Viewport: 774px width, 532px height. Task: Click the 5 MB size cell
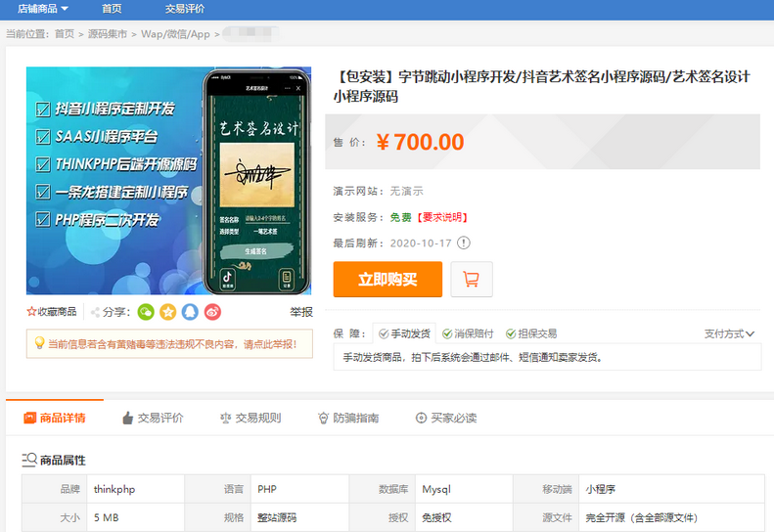pyautogui.click(x=135, y=517)
